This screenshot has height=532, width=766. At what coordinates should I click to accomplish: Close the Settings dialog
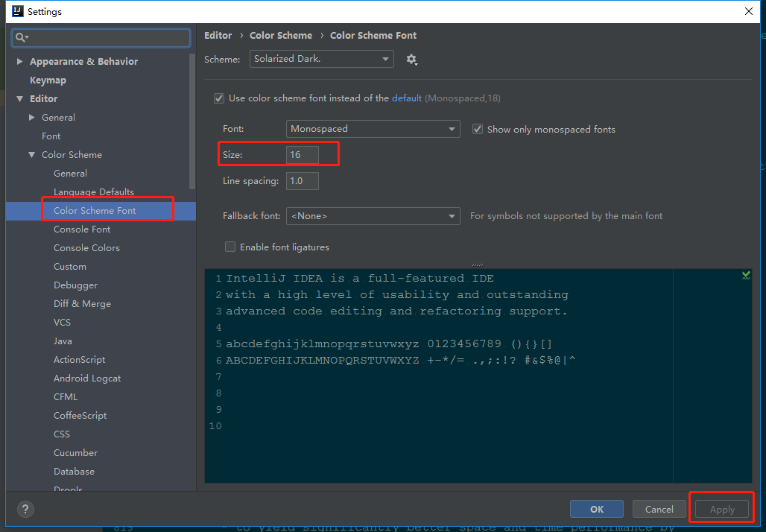(748, 11)
